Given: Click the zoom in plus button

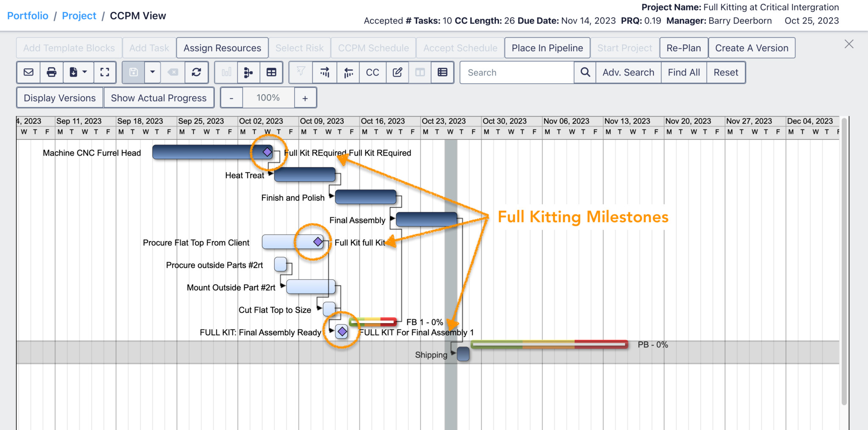Looking at the screenshot, I should (x=305, y=98).
